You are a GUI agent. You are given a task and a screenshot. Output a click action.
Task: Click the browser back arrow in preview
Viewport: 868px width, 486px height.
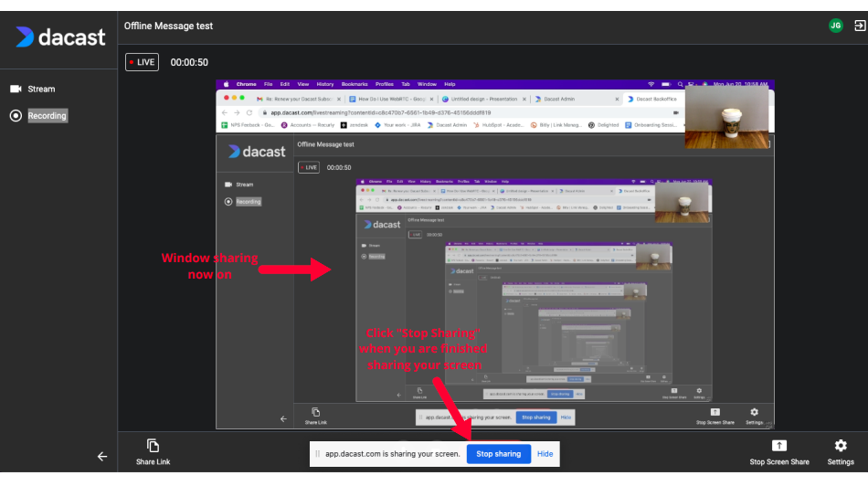224,112
